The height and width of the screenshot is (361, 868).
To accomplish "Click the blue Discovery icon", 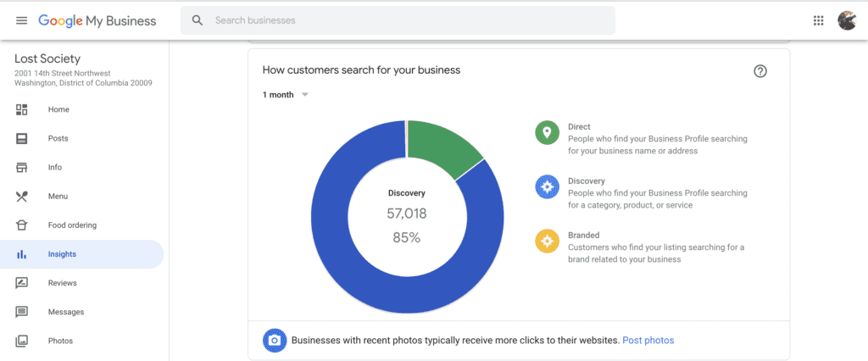I will (x=547, y=187).
